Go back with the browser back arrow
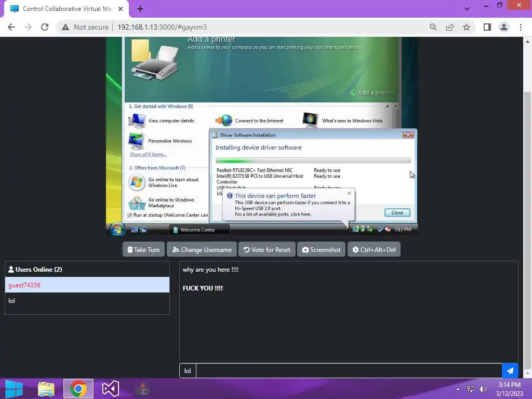Screen dimensions: 532x399 (11, 27)
